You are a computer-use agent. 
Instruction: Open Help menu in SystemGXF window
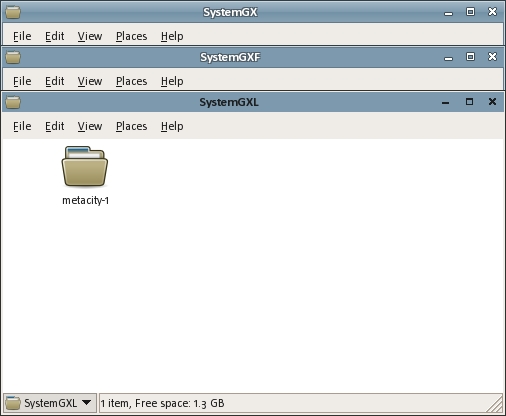click(172, 81)
